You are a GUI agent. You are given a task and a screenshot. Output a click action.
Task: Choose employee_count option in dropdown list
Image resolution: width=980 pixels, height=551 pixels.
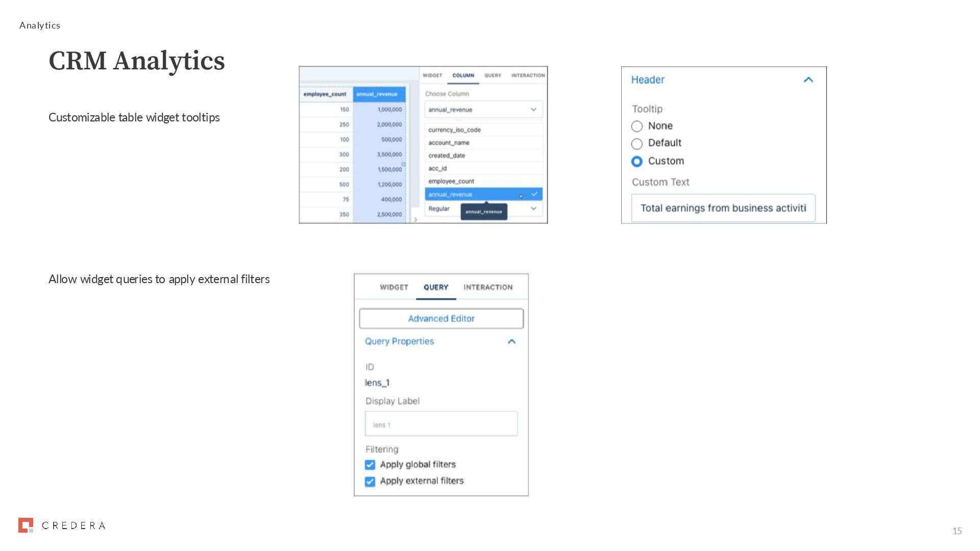pyautogui.click(x=451, y=181)
